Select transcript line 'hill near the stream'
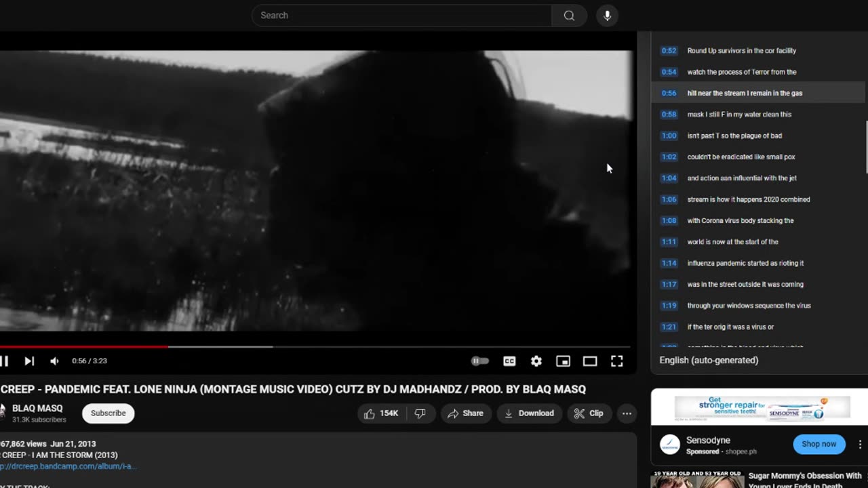The height and width of the screenshot is (488, 868). click(757, 93)
